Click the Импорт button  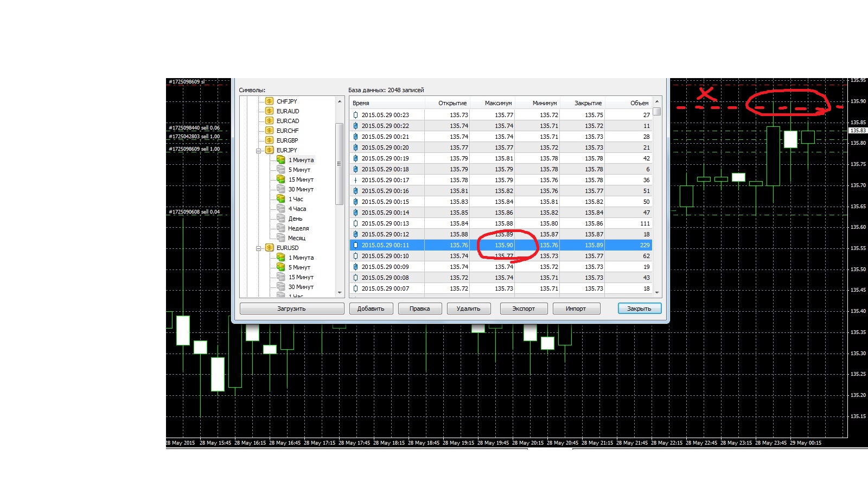click(576, 309)
